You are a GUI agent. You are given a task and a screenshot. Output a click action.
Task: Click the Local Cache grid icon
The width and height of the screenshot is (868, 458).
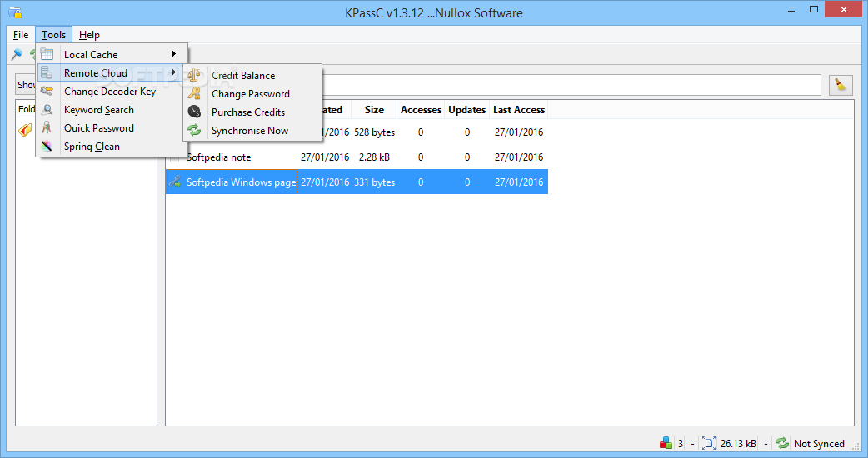[x=47, y=54]
